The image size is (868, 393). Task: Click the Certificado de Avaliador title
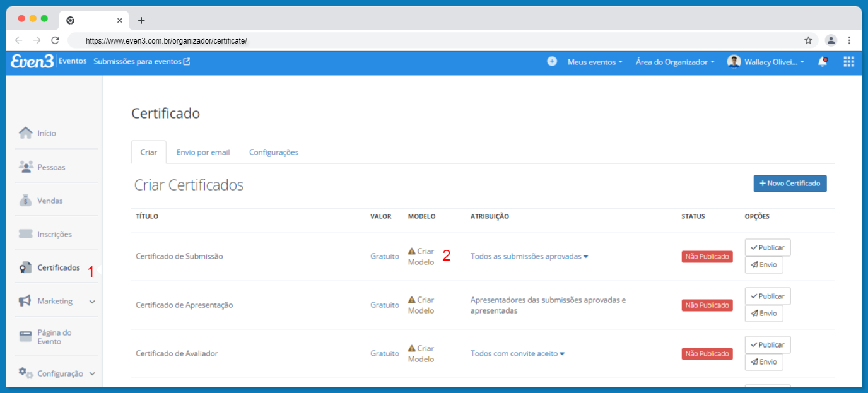coord(177,353)
